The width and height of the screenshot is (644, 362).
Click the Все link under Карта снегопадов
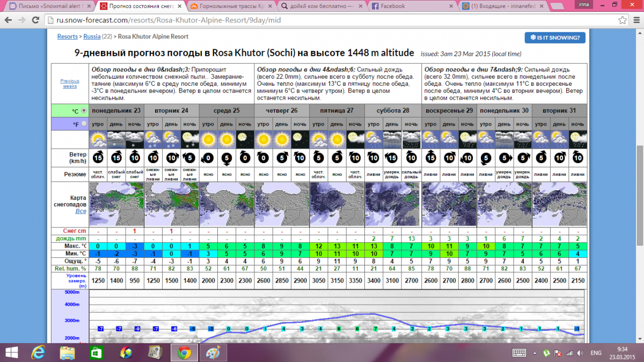[80, 211]
